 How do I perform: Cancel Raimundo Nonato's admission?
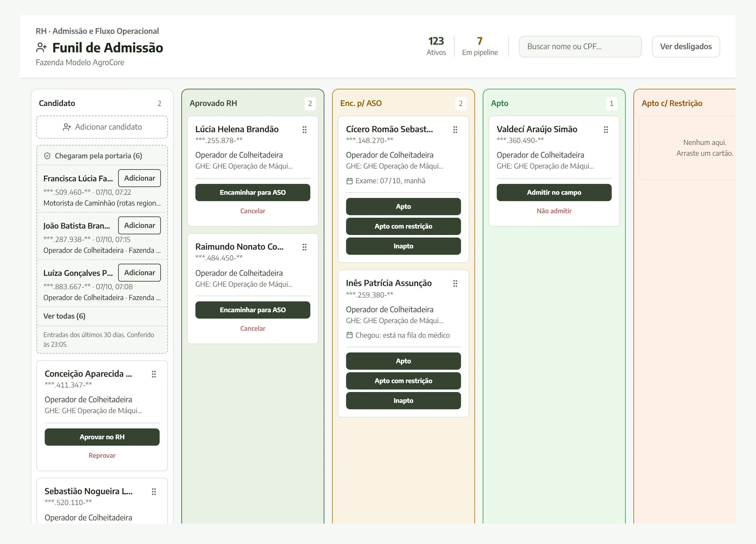(x=253, y=328)
